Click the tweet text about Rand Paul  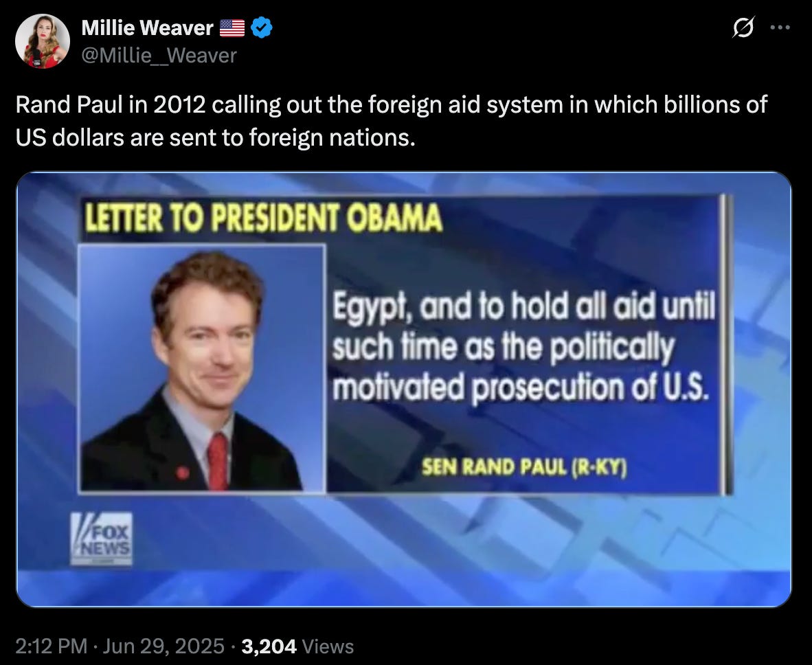pyautogui.click(x=392, y=121)
